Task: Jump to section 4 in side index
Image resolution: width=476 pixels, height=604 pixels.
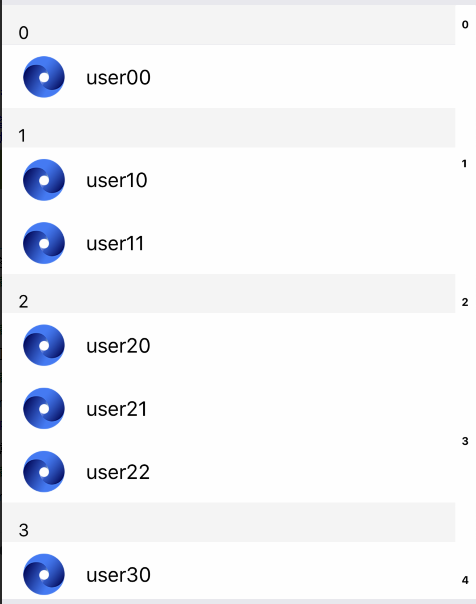Action: pyautogui.click(x=465, y=580)
